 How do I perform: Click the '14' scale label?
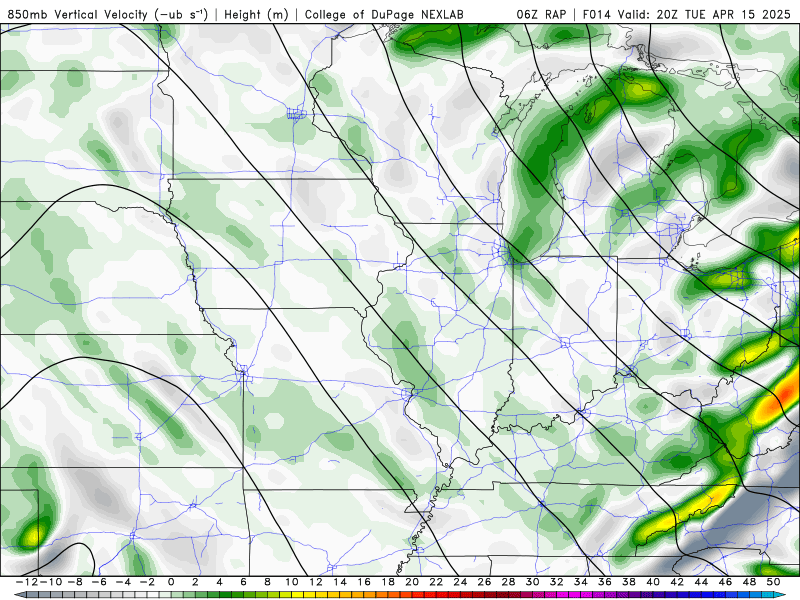[340, 582]
